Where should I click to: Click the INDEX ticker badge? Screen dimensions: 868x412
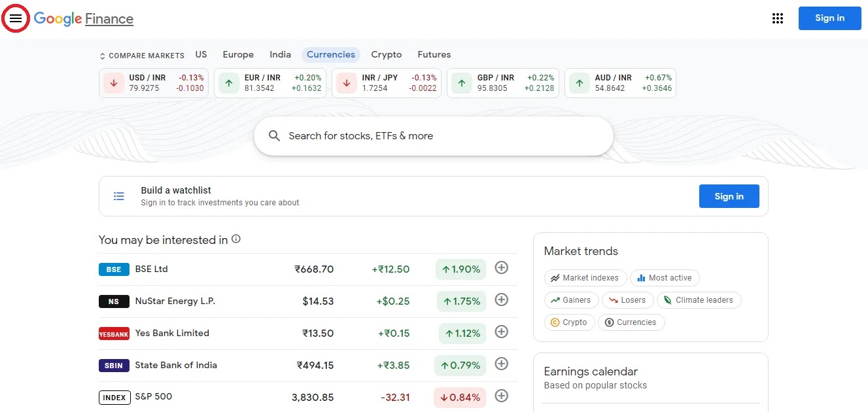(x=114, y=398)
